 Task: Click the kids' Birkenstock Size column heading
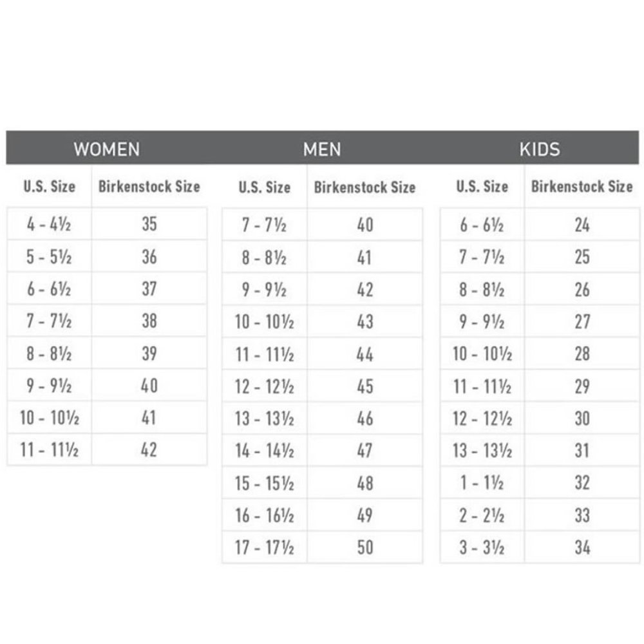[x=582, y=187]
